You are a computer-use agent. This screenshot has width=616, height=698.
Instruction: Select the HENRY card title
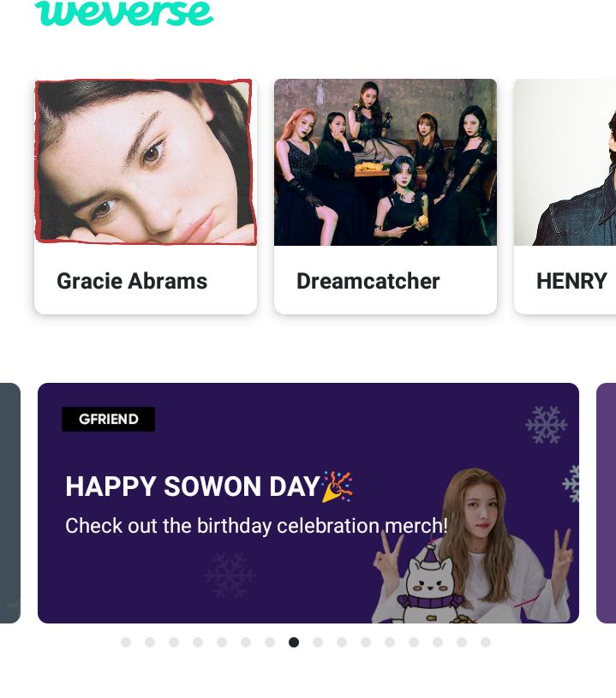click(x=571, y=281)
